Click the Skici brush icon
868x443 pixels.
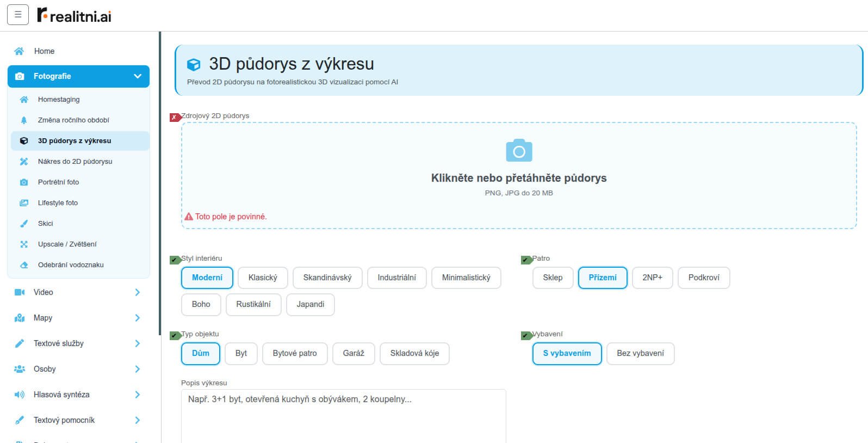pos(24,224)
